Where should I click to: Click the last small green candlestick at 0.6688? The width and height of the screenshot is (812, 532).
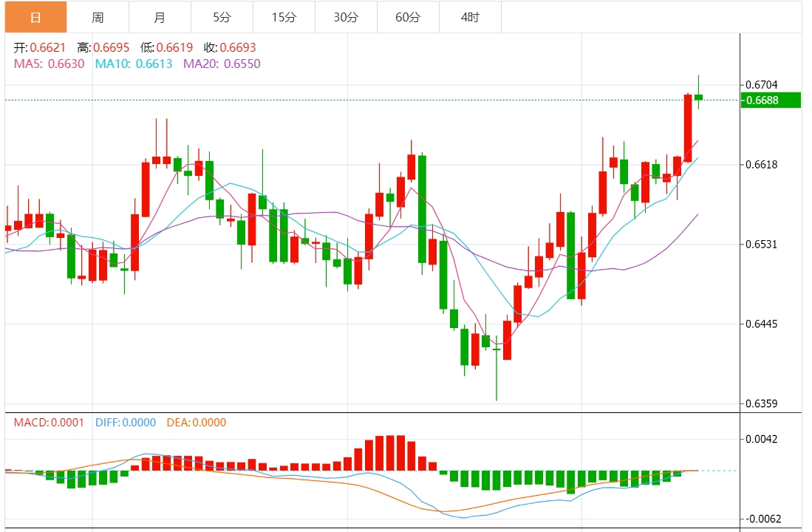699,97
